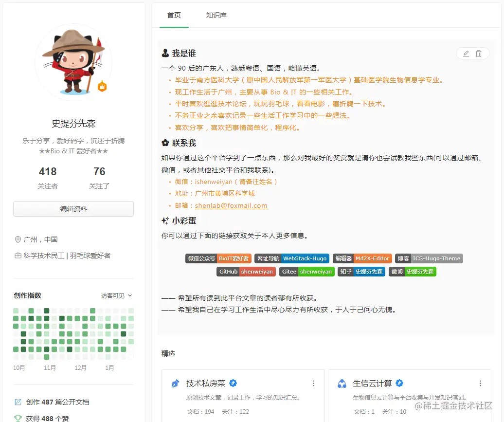The width and height of the screenshot is (504, 422).
Task: Click the text 关注：122
Action: pyautogui.click(x=235, y=411)
